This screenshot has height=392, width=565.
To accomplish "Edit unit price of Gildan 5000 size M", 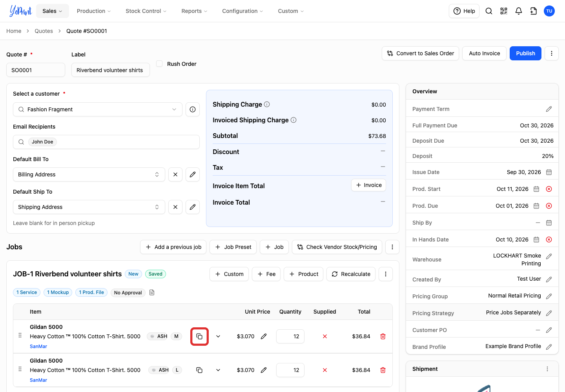I will point(264,336).
